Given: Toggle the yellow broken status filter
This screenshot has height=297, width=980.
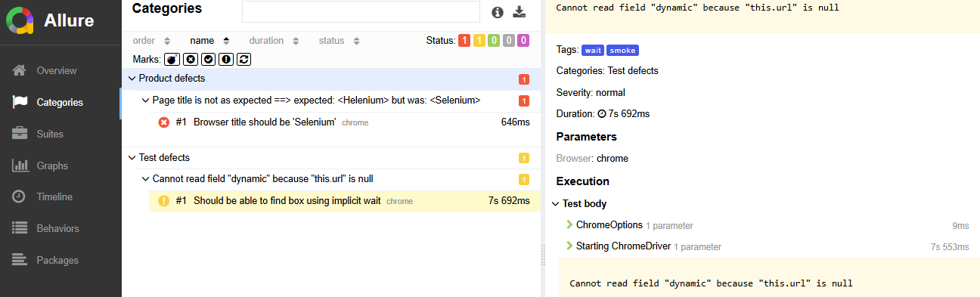Looking at the screenshot, I should click(479, 41).
